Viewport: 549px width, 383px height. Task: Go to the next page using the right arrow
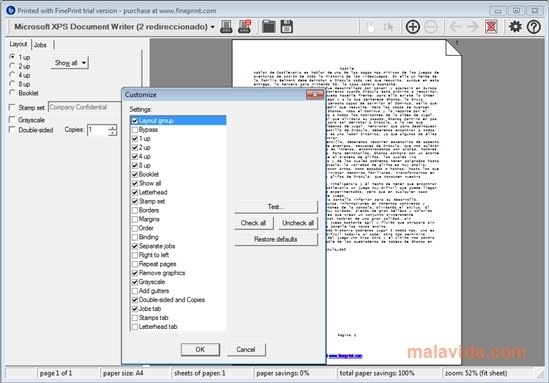point(473,27)
